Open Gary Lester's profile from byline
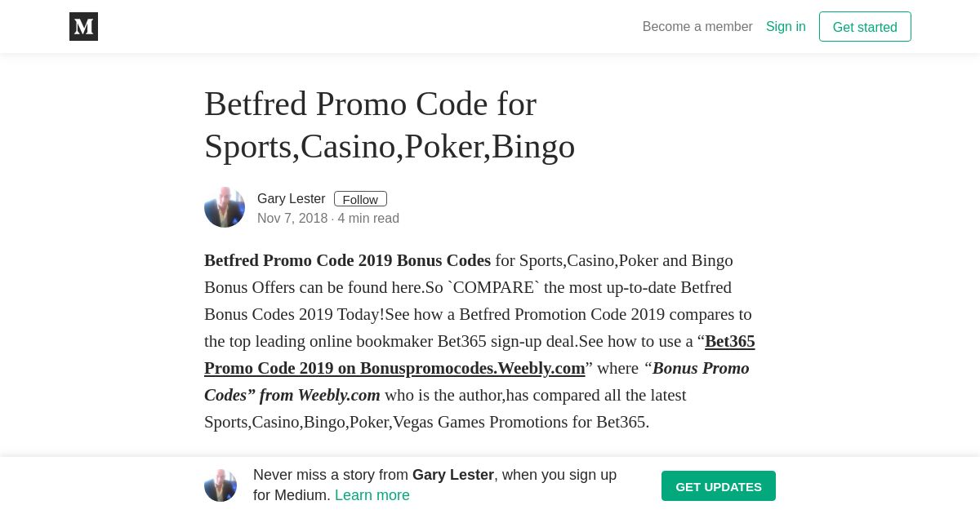The height and width of the screenshot is (514, 980). [291, 199]
